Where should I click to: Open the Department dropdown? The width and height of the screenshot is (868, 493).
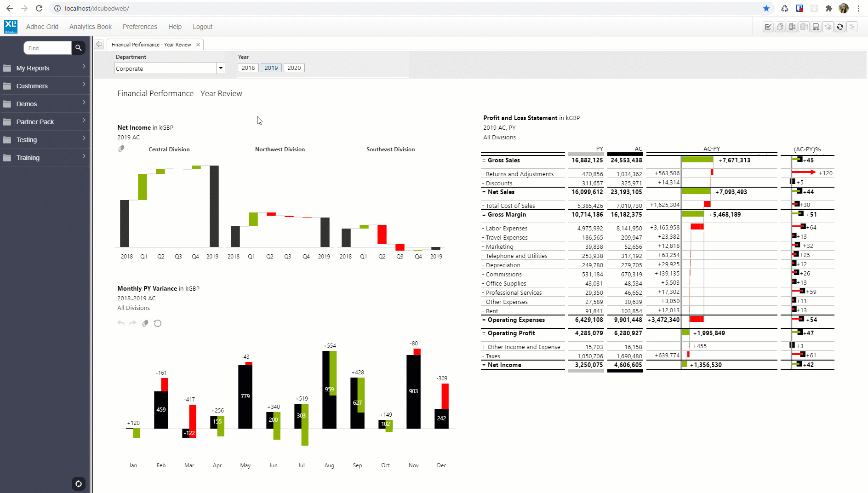pyautogui.click(x=221, y=68)
